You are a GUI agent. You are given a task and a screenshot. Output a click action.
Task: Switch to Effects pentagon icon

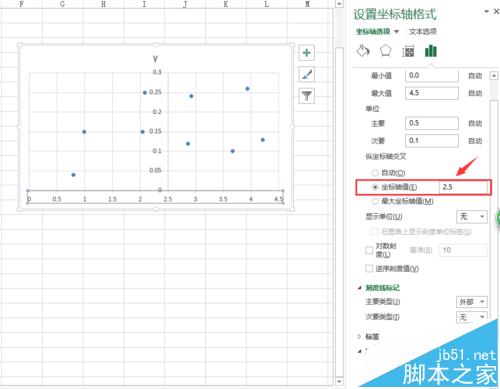pos(385,51)
